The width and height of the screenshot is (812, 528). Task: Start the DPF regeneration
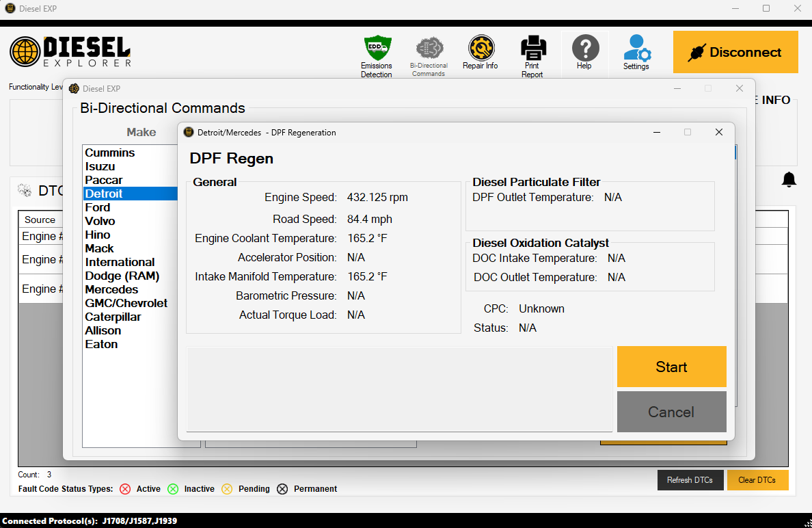pos(672,367)
